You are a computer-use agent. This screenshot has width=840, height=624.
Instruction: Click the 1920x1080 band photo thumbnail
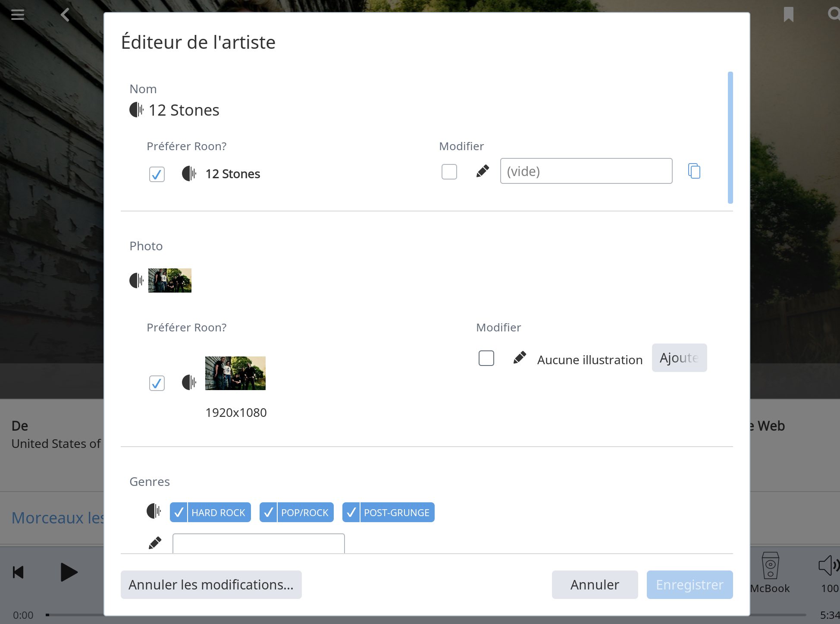235,373
